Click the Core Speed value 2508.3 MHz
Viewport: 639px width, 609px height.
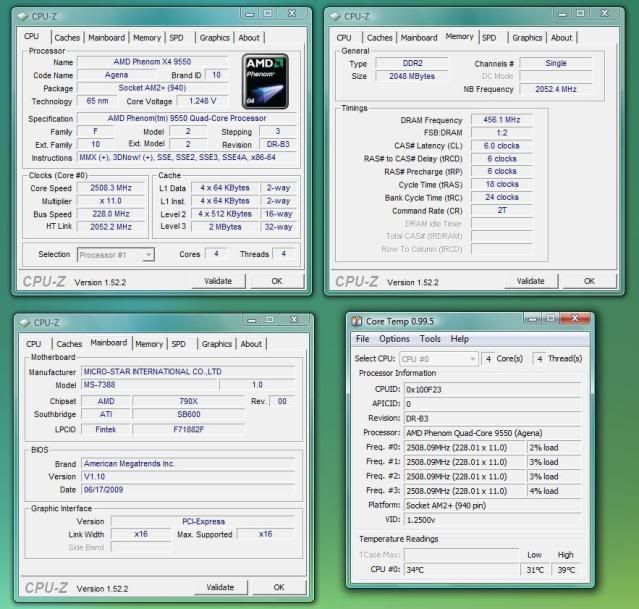tap(111, 188)
